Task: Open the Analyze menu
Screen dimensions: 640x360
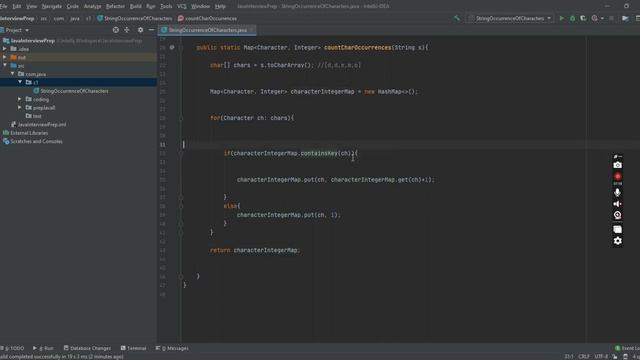Action: [92, 7]
